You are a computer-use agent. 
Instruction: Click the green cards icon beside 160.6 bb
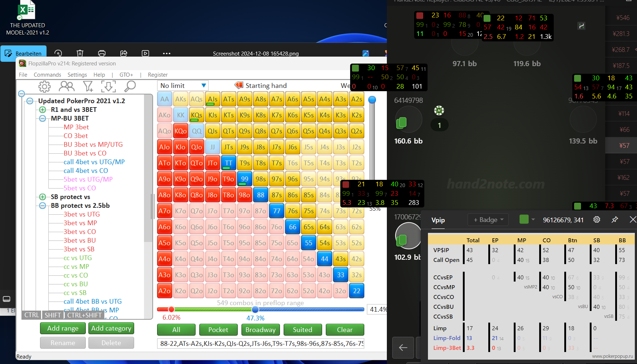pos(401,123)
